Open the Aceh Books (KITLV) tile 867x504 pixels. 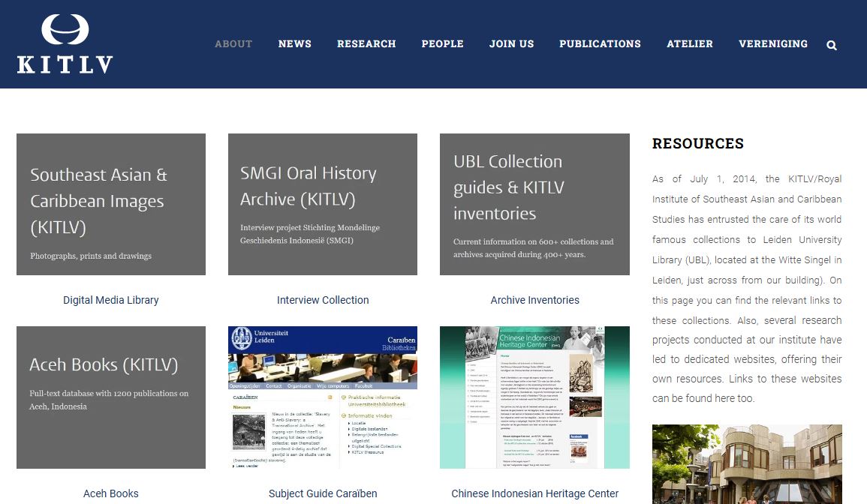click(111, 397)
